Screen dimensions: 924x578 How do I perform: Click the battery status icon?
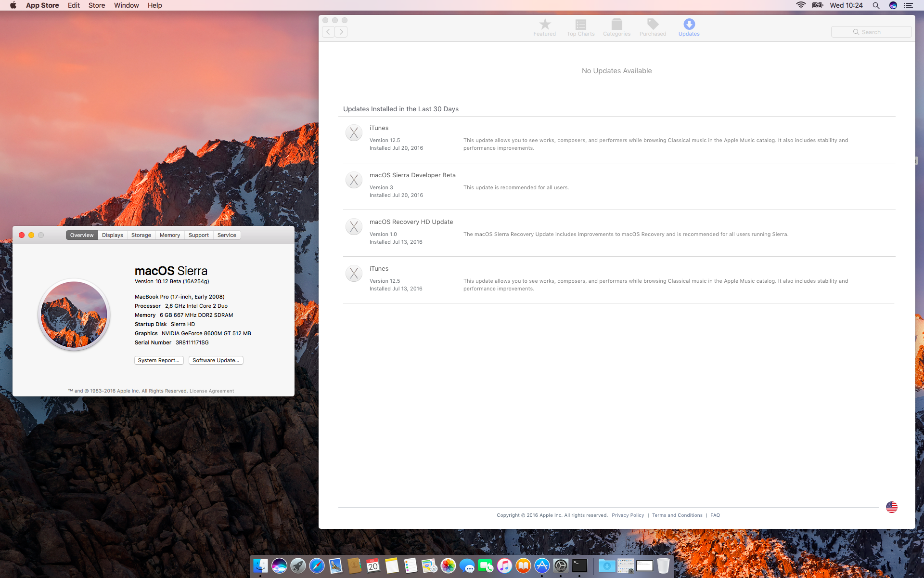(818, 5)
